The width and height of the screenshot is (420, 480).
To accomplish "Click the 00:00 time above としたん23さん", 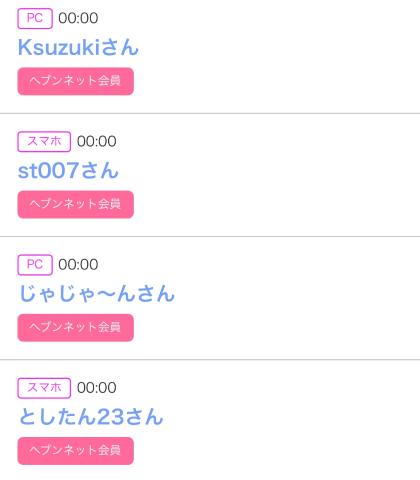I will [x=97, y=388].
